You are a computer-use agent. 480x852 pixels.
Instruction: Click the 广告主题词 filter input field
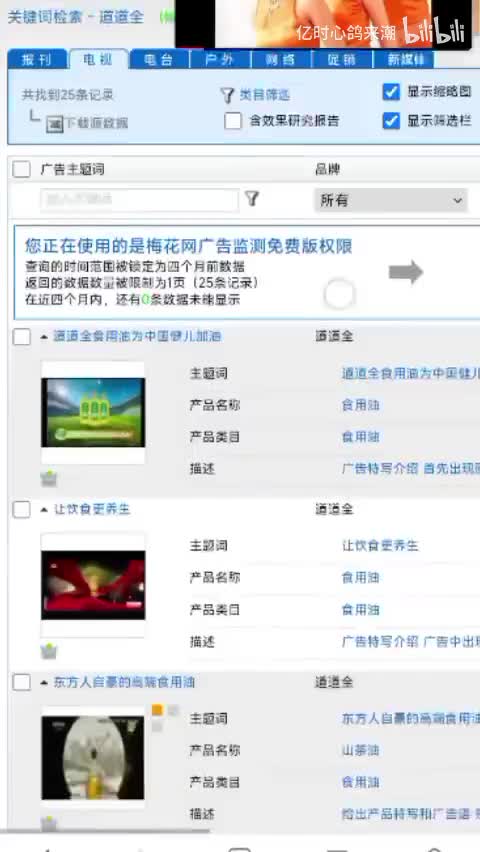140,200
